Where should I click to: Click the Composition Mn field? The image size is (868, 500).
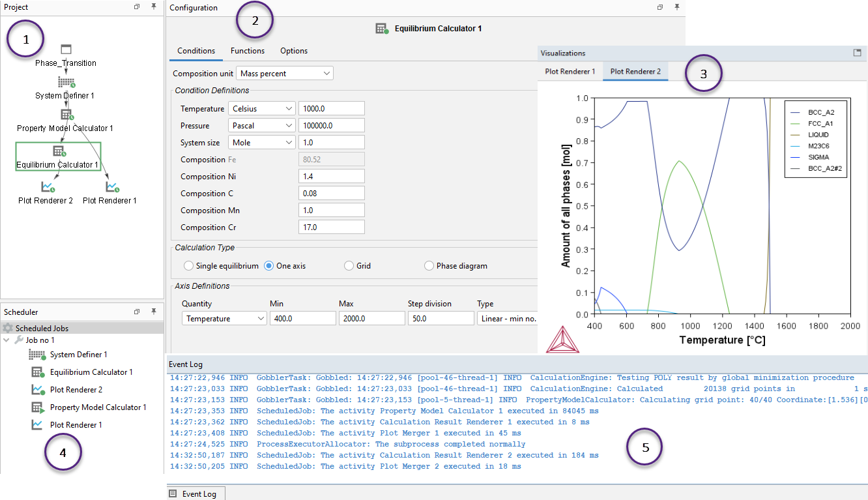point(332,211)
